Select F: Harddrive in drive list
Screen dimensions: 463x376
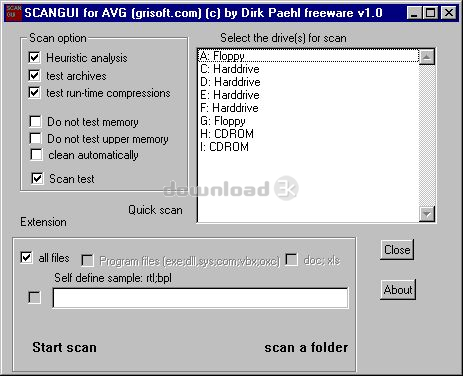308,108
